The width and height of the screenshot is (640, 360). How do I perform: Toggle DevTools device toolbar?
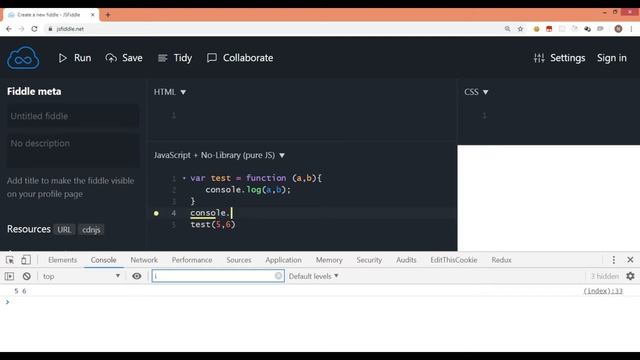[26, 260]
